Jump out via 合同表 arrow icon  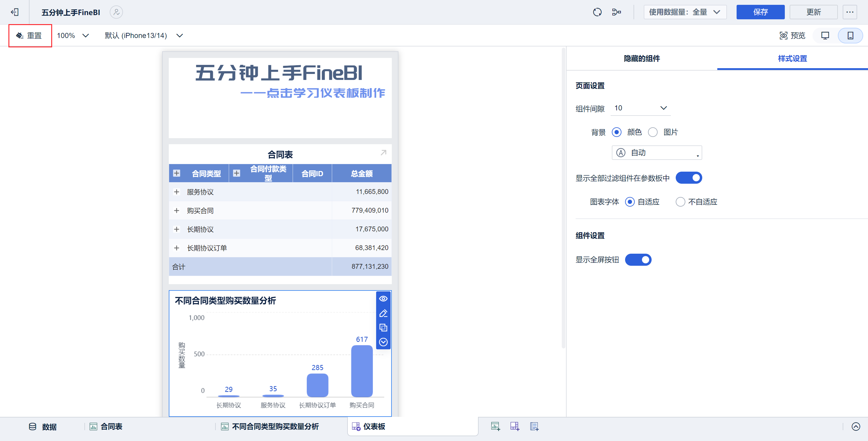(x=383, y=153)
